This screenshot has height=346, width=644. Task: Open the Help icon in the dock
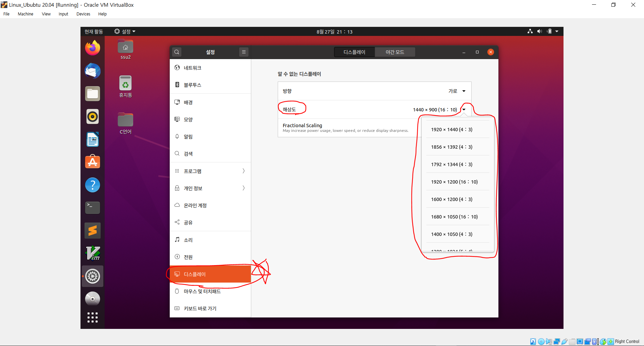93,185
